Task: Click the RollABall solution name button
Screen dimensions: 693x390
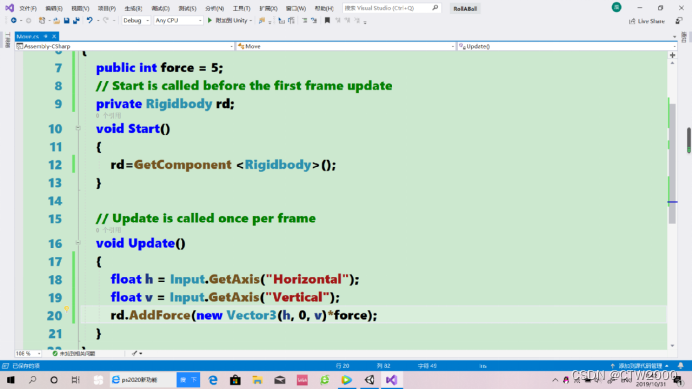Action: [465, 8]
